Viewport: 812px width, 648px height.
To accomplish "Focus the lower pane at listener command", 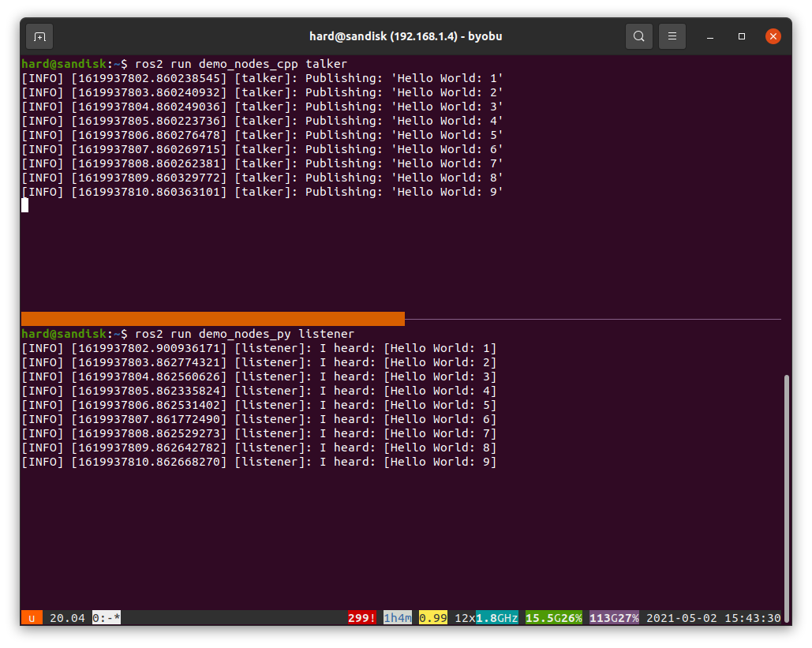I will (245, 334).
